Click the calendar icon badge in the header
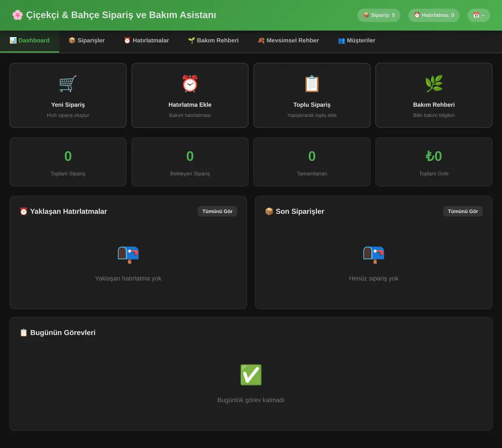 pyautogui.click(x=479, y=15)
